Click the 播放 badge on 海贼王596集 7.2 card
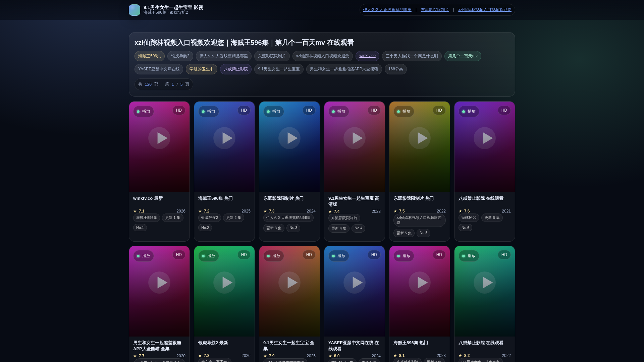 point(209,112)
